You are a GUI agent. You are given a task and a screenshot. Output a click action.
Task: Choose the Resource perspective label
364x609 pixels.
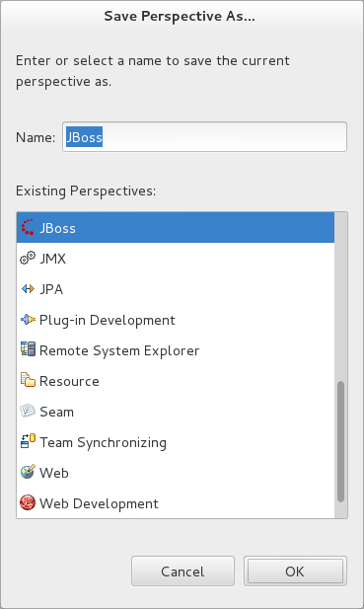tap(69, 381)
